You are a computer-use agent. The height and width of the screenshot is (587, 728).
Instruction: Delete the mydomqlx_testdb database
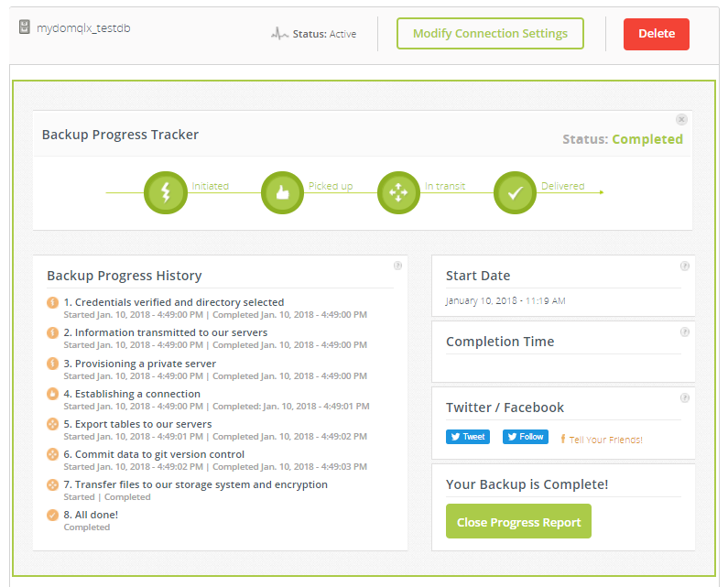(656, 34)
